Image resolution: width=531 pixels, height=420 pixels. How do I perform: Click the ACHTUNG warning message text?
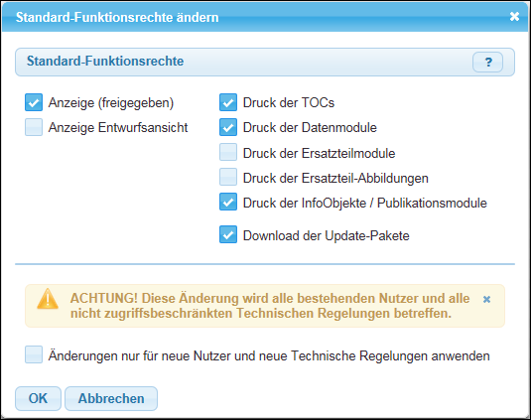[x=270, y=306]
